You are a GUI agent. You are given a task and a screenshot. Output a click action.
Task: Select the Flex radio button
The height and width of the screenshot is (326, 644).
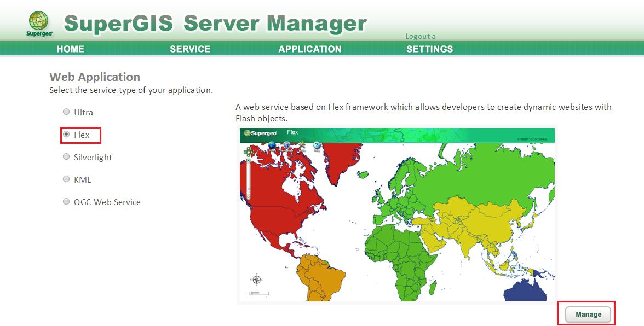(x=66, y=134)
